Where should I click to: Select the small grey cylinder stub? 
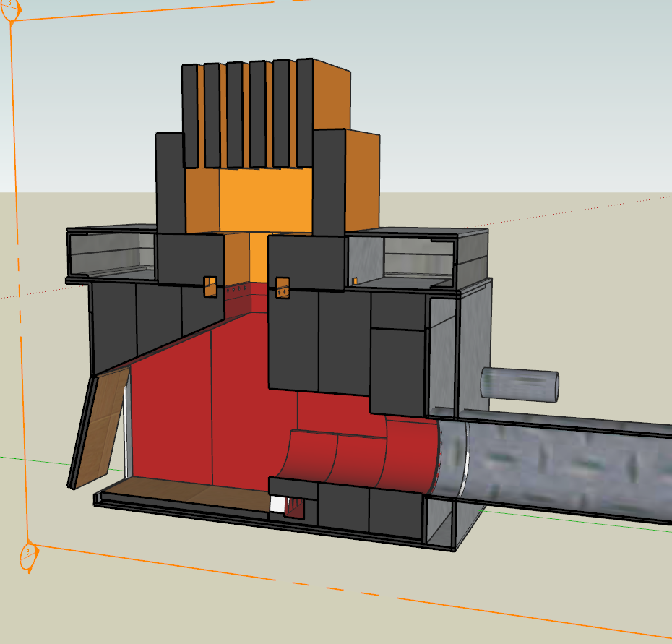(x=520, y=385)
